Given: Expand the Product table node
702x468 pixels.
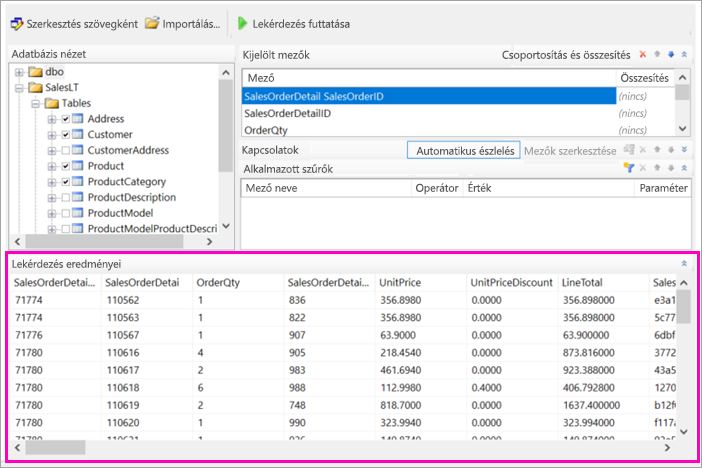Looking at the screenshot, I should coord(52,167).
